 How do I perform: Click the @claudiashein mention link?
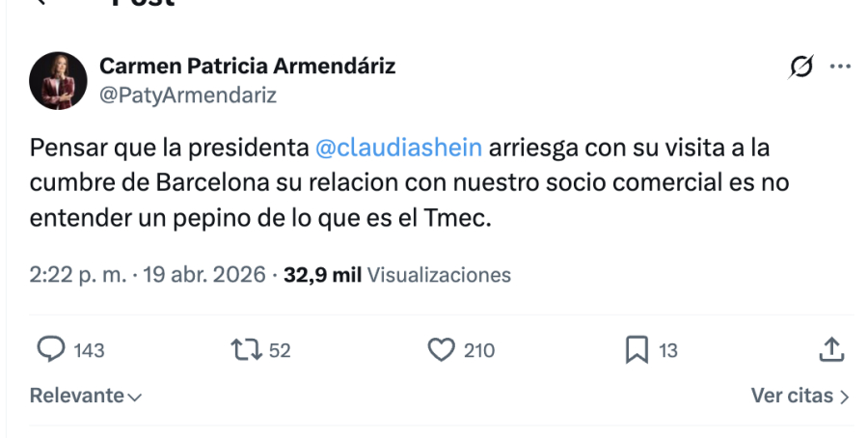pos(398,150)
